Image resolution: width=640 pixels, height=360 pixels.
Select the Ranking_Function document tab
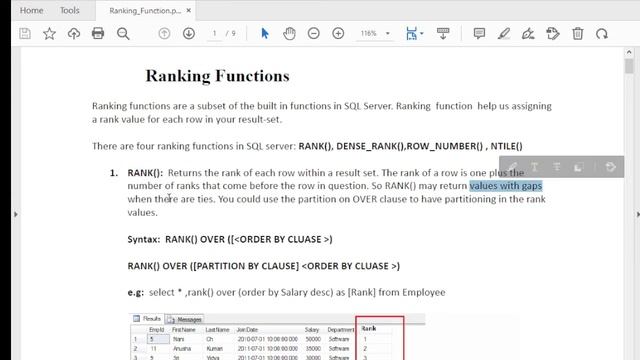tap(145, 11)
